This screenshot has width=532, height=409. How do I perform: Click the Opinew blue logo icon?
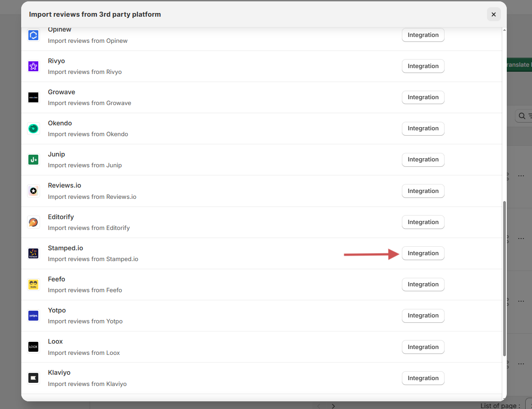33,35
